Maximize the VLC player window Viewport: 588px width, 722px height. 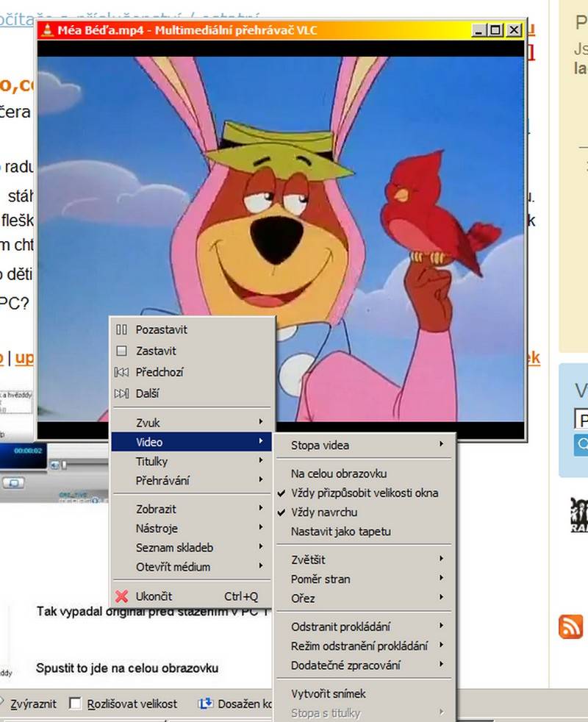pyautogui.click(x=495, y=30)
